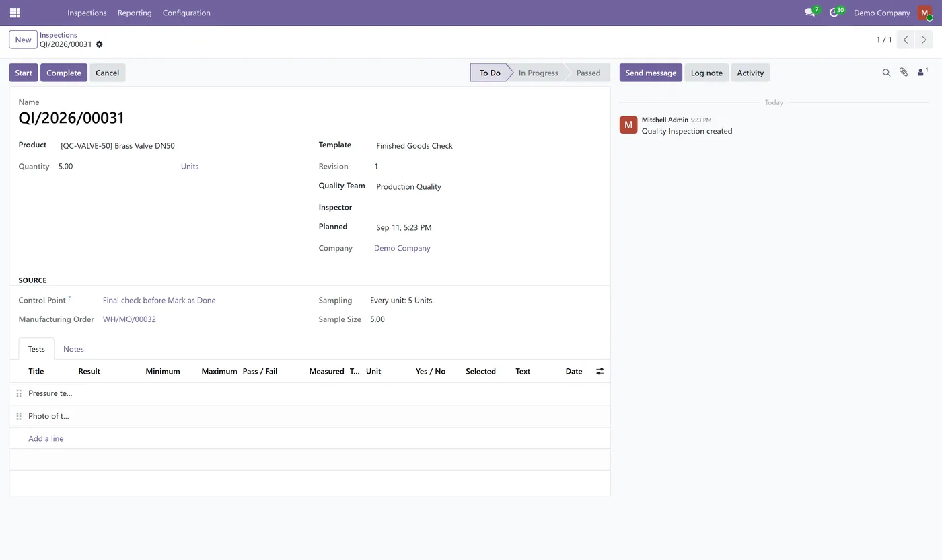Grab drag handle of Photo row

click(19, 416)
